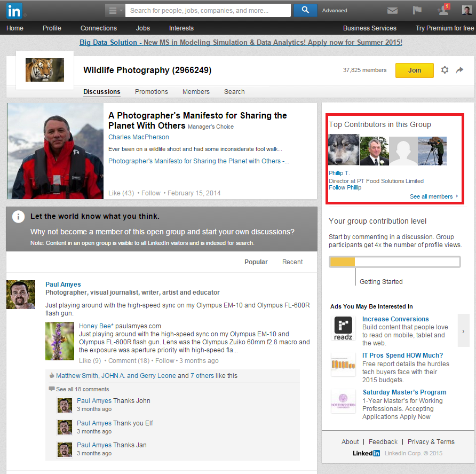Select the man in suit contributor photo
Screen dimensions: 476x474
[x=374, y=151]
